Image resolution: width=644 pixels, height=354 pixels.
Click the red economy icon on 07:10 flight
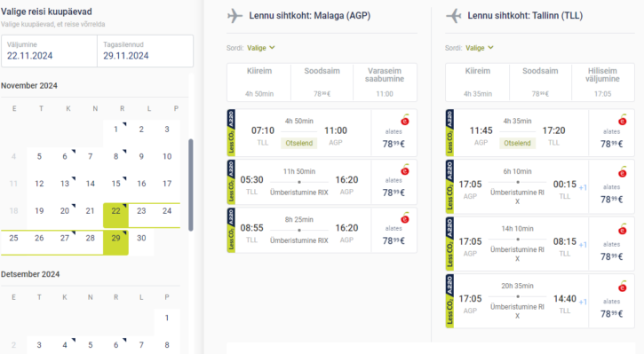tap(405, 120)
